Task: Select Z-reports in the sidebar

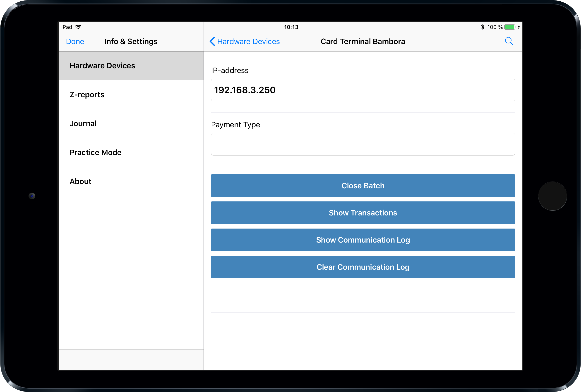Action: (x=87, y=94)
